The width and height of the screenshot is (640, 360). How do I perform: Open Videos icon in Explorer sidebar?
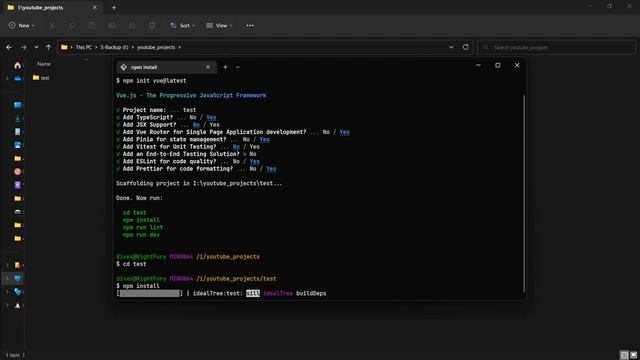point(18,185)
